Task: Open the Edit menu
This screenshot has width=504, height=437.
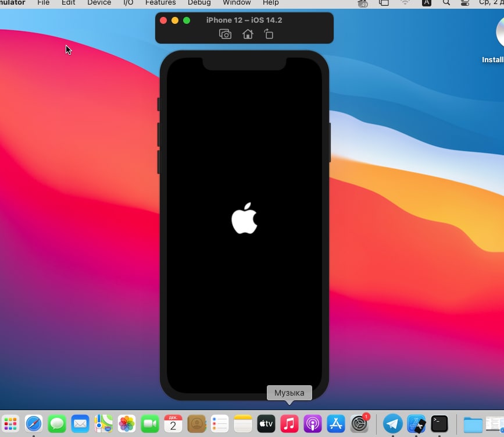Action: [68, 2]
